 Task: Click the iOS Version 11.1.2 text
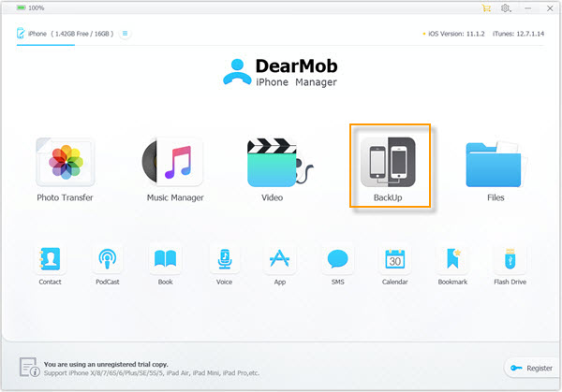click(456, 34)
